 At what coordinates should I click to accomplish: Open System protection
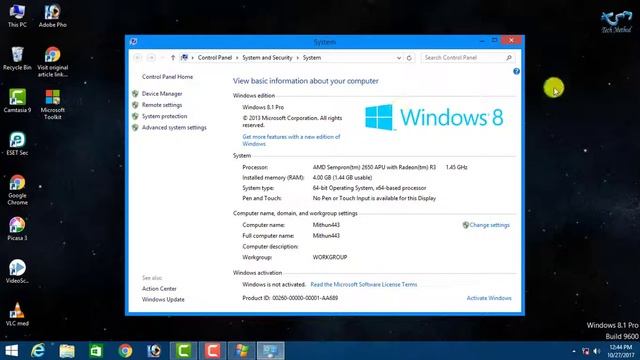click(x=164, y=116)
